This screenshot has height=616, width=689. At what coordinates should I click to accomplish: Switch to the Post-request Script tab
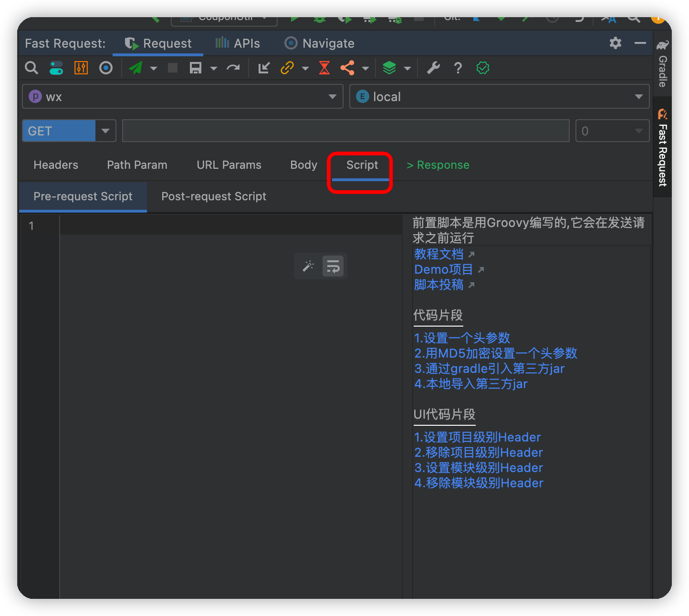213,196
